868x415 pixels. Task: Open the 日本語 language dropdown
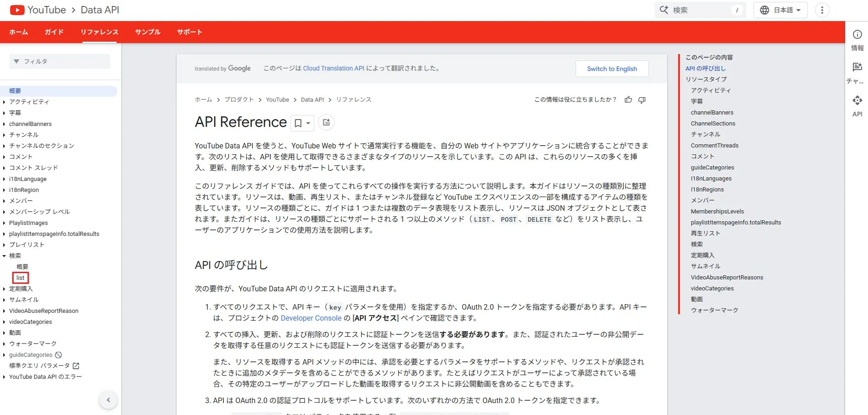pyautogui.click(x=781, y=10)
